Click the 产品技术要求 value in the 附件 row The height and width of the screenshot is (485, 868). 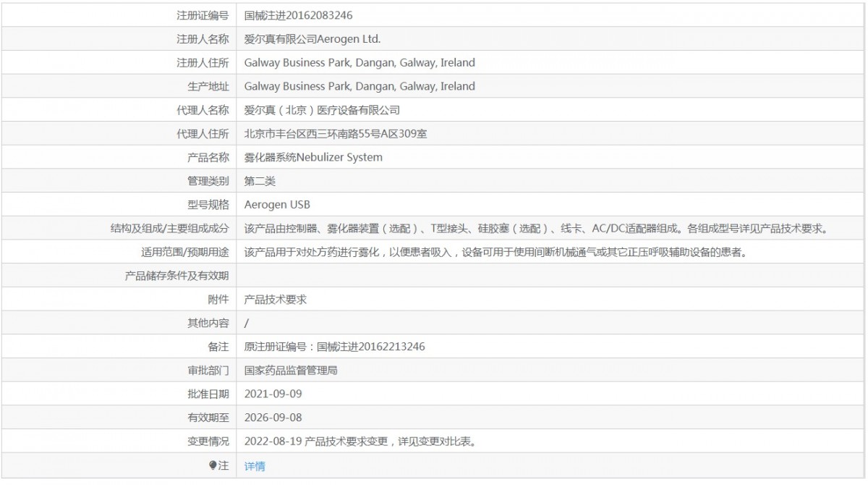276,300
